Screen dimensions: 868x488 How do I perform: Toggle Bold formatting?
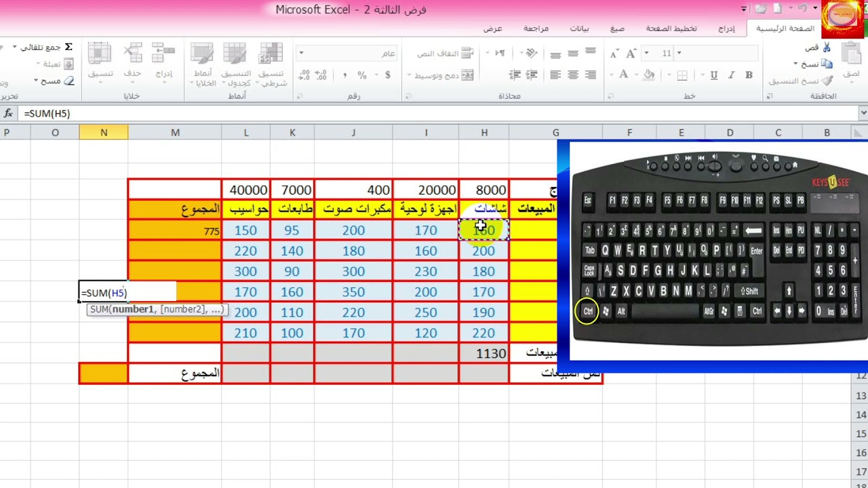point(749,75)
